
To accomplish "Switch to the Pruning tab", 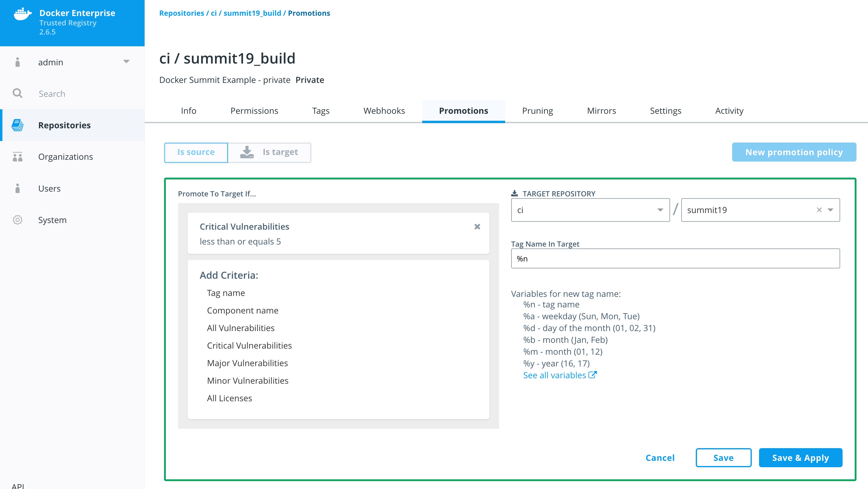I will pyautogui.click(x=537, y=111).
